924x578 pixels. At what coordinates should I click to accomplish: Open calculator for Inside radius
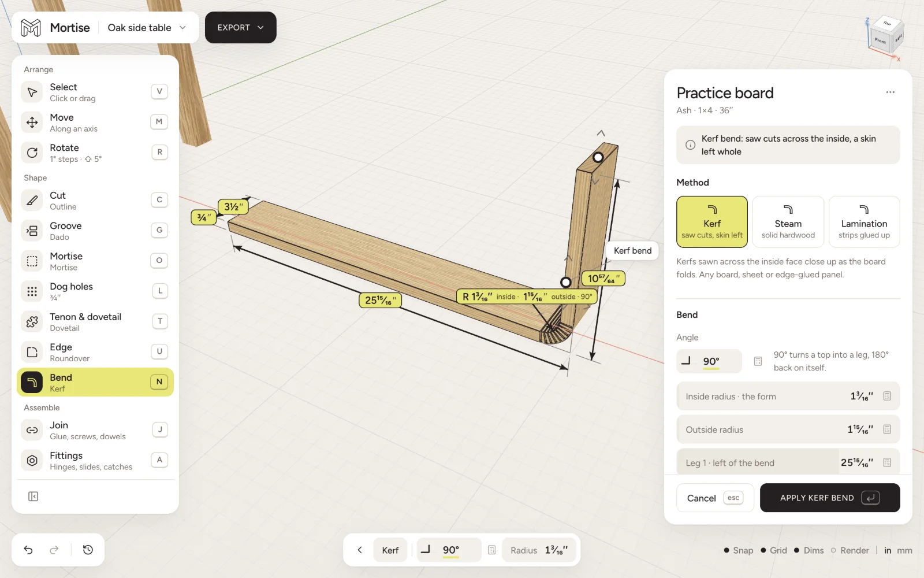887,396
